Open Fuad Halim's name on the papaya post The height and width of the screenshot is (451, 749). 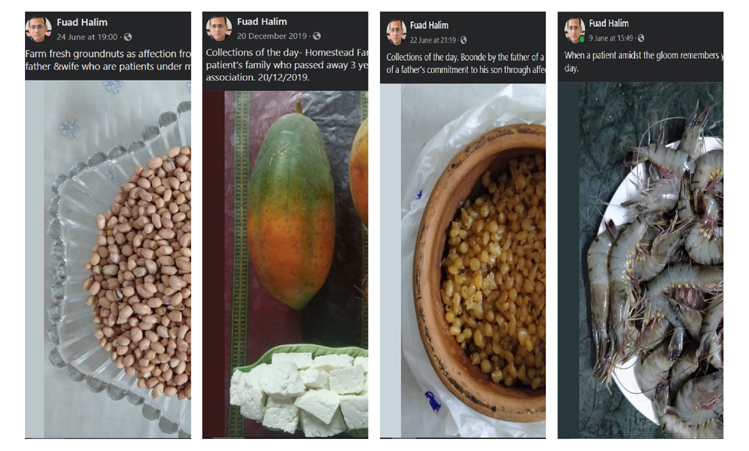[260, 21]
